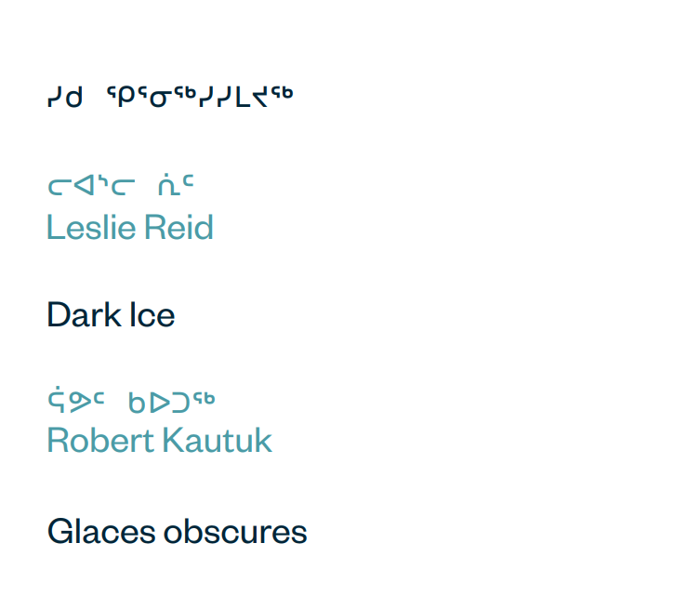The image size is (700, 596).
Task: Click the short first word of the top syllabics title
Action: coord(64,96)
